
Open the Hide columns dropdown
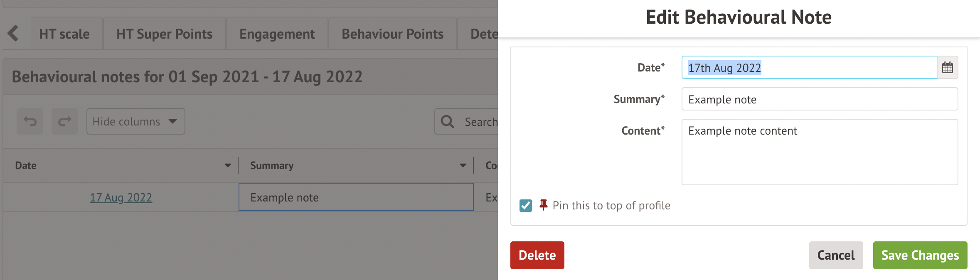(135, 121)
